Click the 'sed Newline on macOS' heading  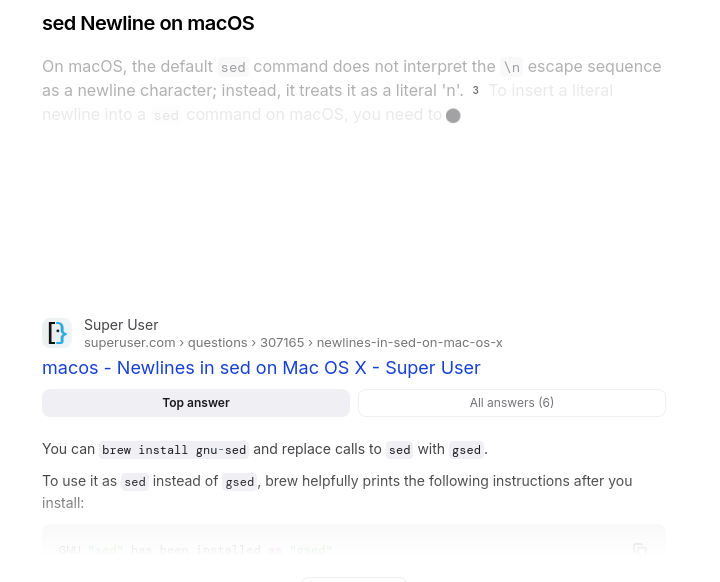pyautogui.click(x=148, y=23)
